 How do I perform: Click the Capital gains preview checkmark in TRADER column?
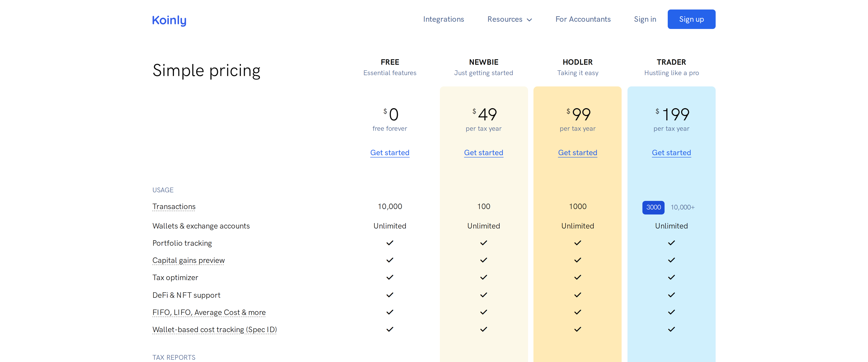click(x=671, y=260)
